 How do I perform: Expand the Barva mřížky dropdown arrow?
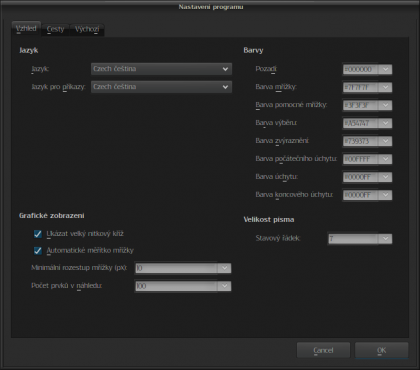pyautogui.click(x=385, y=87)
